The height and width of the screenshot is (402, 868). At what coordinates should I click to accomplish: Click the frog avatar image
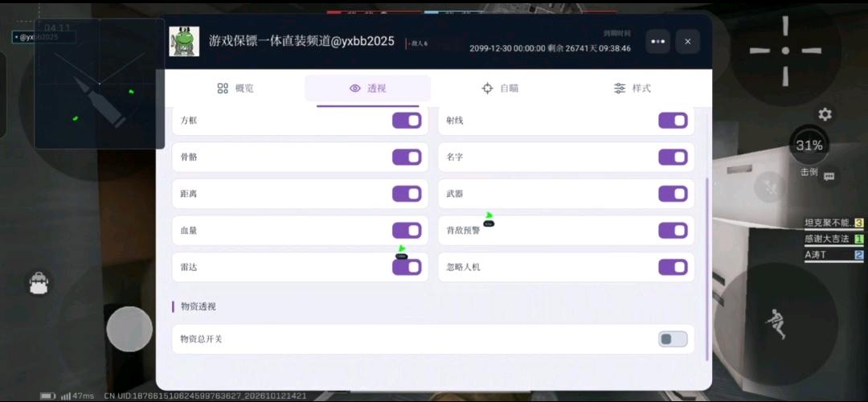coord(184,41)
